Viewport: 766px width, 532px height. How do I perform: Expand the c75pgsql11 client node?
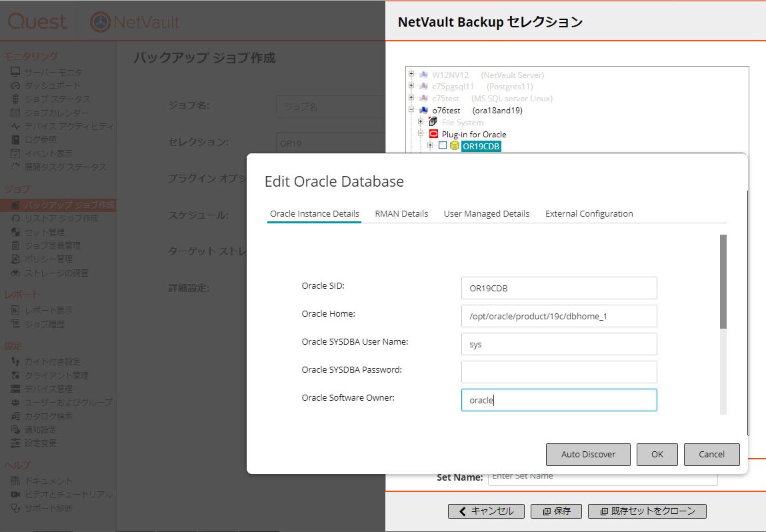point(411,85)
